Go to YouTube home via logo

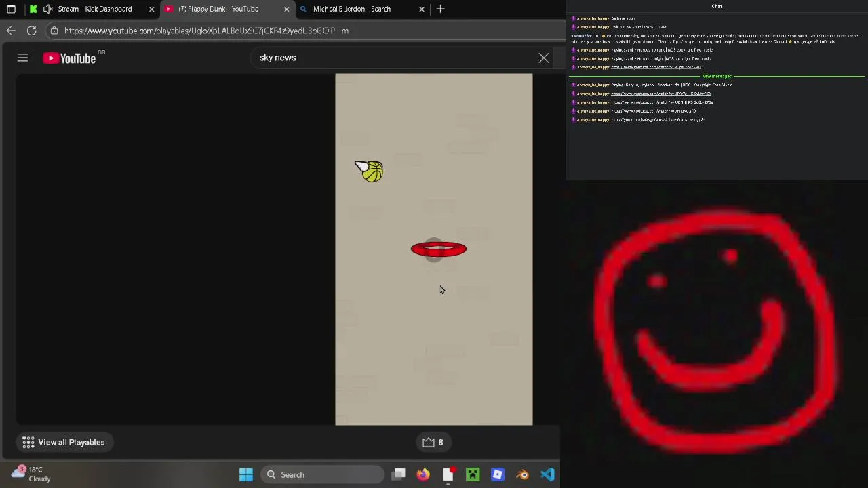click(70, 58)
